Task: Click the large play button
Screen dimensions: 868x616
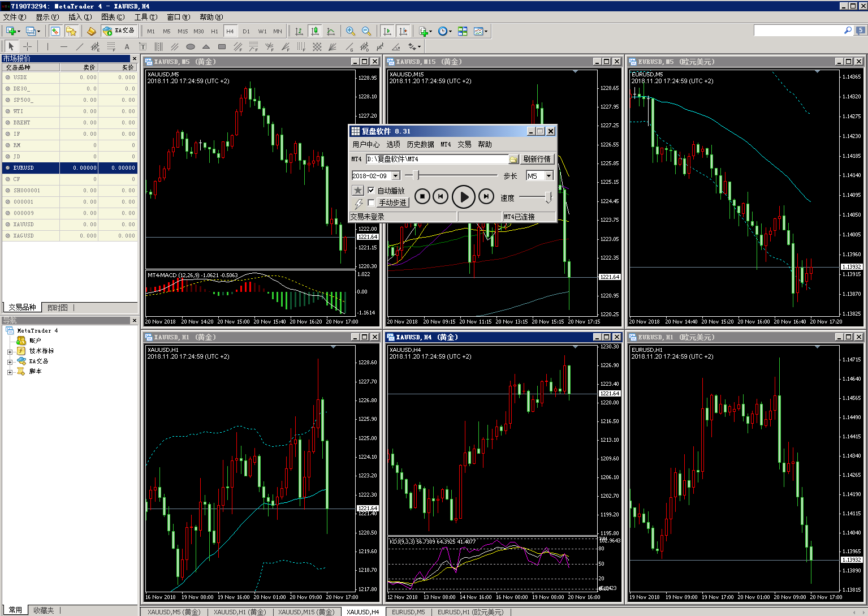Action: [464, 197]
